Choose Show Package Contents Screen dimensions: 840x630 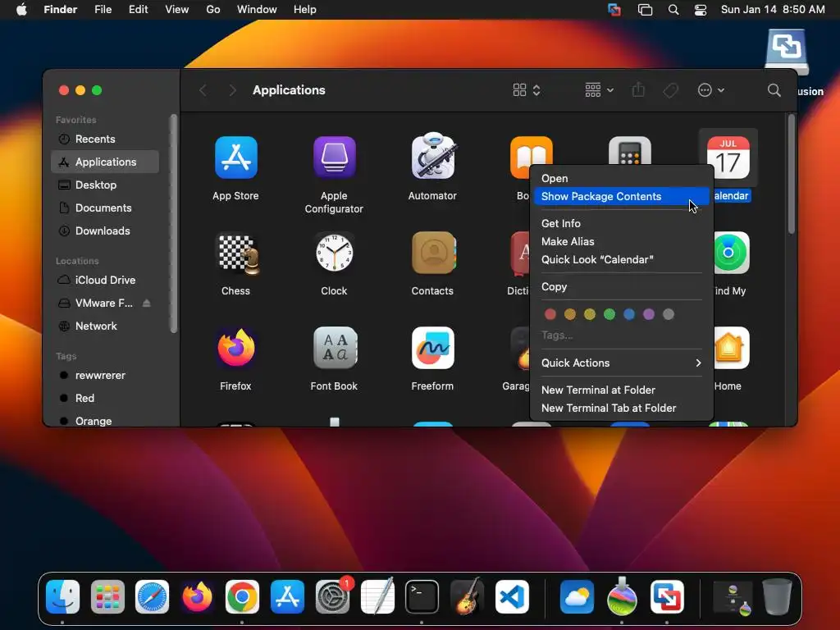[x=622, y=196]
